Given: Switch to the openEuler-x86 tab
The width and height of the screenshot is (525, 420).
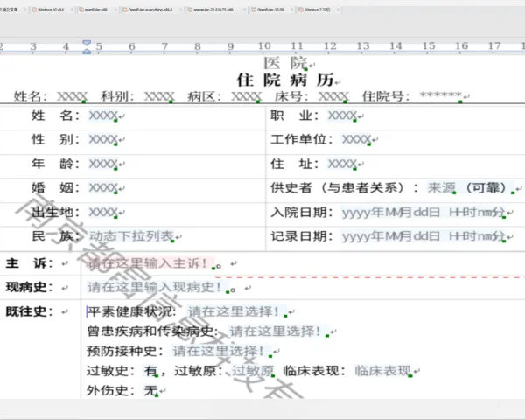Looking at the screenshot, I should pyautogui.click(x=96, y=10).
